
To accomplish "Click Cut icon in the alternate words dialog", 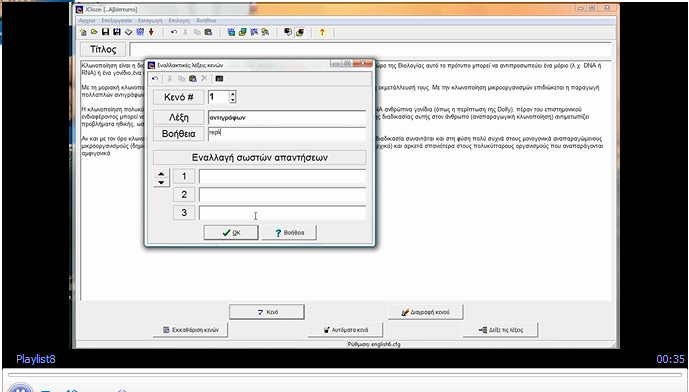I will tap(170, 79).
